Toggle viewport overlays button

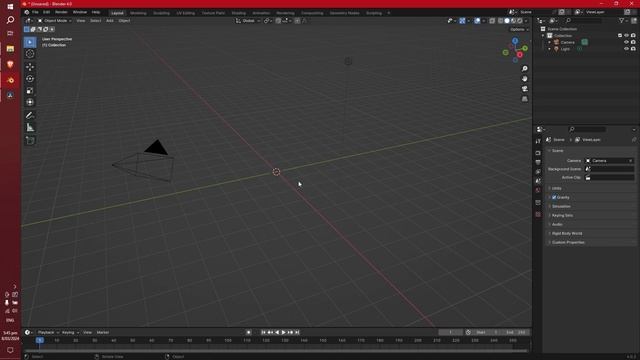[x=477, y=21]
